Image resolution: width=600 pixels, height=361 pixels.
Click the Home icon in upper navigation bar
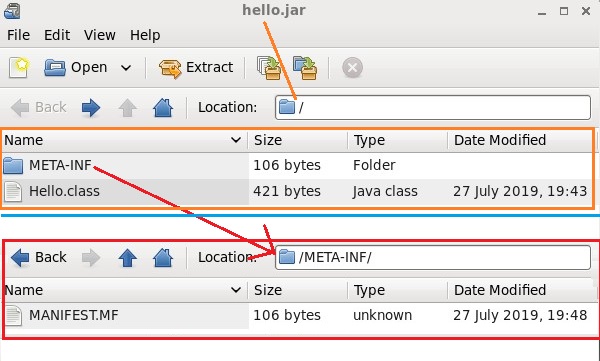[163, 108]
